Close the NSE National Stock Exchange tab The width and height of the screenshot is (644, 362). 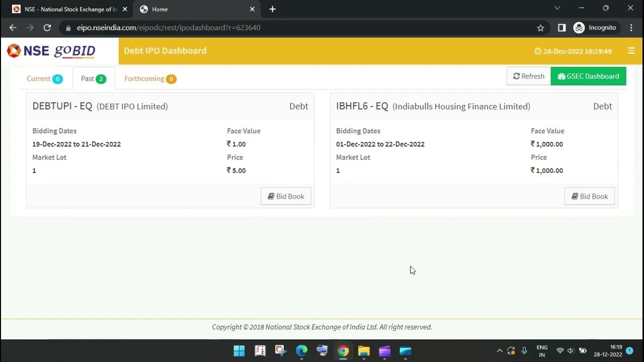(x=125, y=9)
